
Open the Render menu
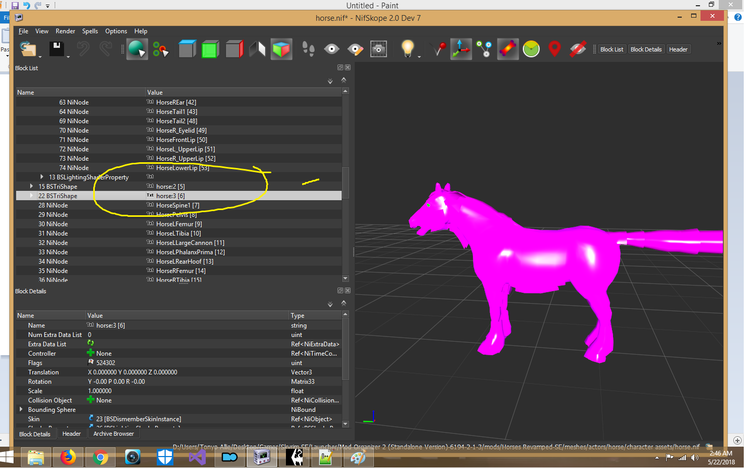click(x=65, y=31)
